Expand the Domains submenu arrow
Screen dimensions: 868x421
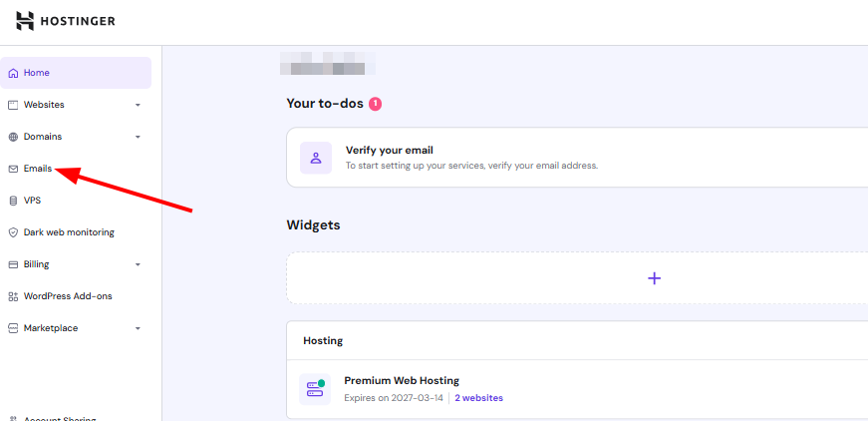click(x=138, y=137)
